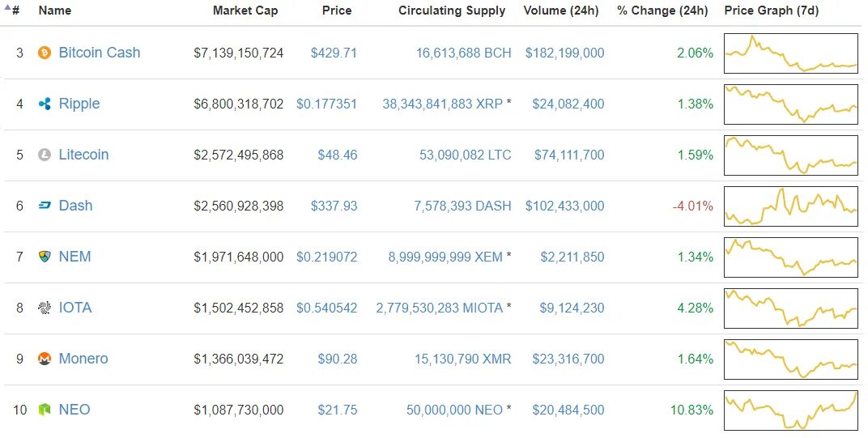Sort by rank using the # column arrow
This screenshot has height=438, width=868.
12,10
